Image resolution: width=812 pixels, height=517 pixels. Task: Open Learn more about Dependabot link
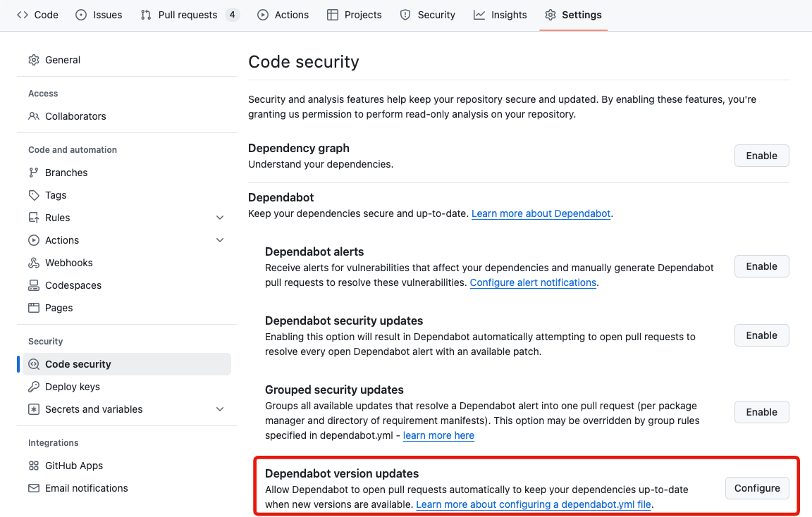[541, 213]
